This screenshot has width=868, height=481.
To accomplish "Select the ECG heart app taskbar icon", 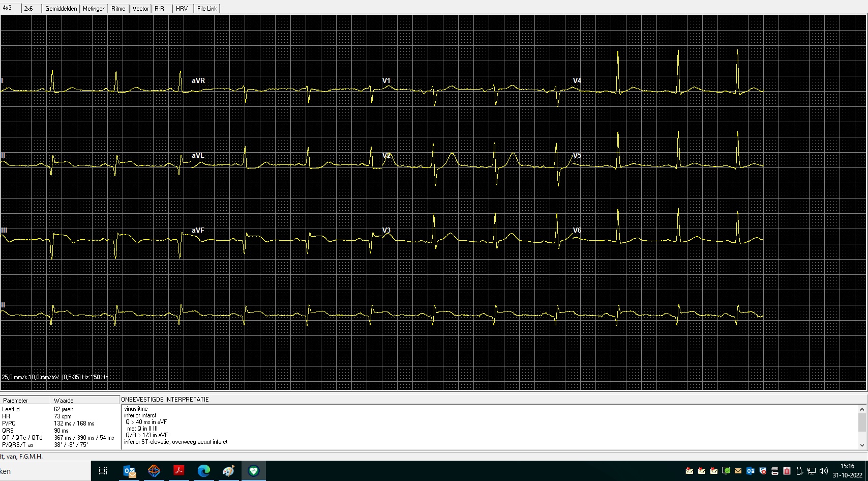I will click(253, 471).
